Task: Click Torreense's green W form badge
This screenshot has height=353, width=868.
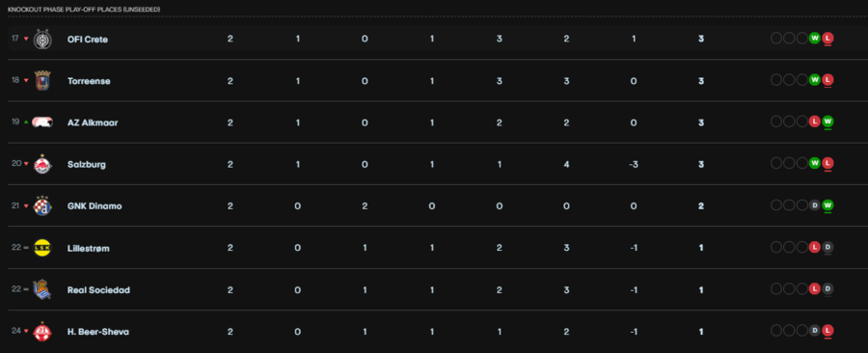Action: [x=814, y=80]
